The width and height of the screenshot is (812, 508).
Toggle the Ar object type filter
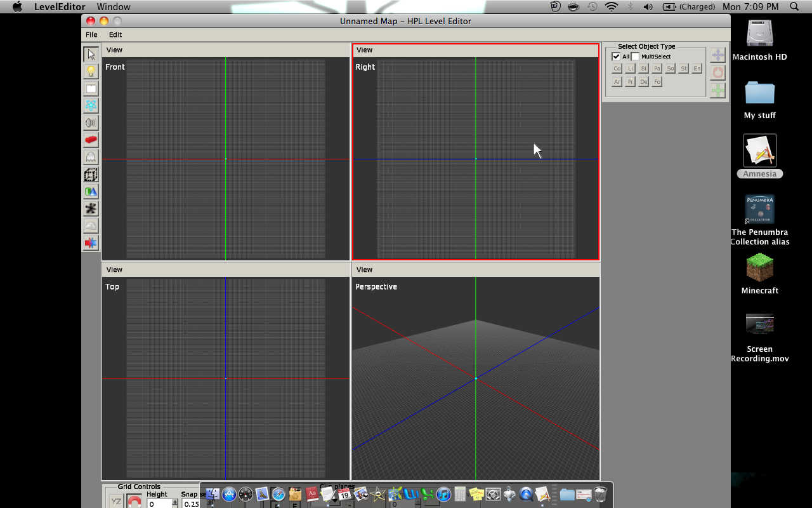coord(617,82)
